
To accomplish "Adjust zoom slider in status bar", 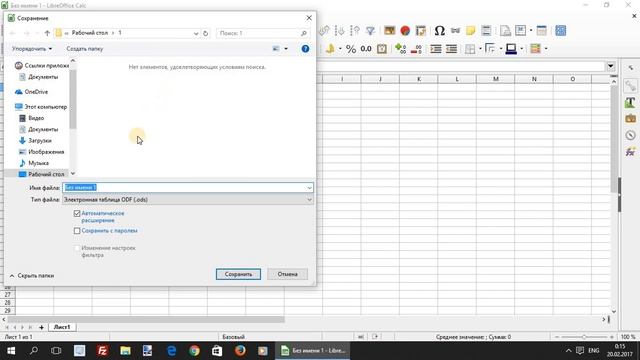I will pos(584,337).
